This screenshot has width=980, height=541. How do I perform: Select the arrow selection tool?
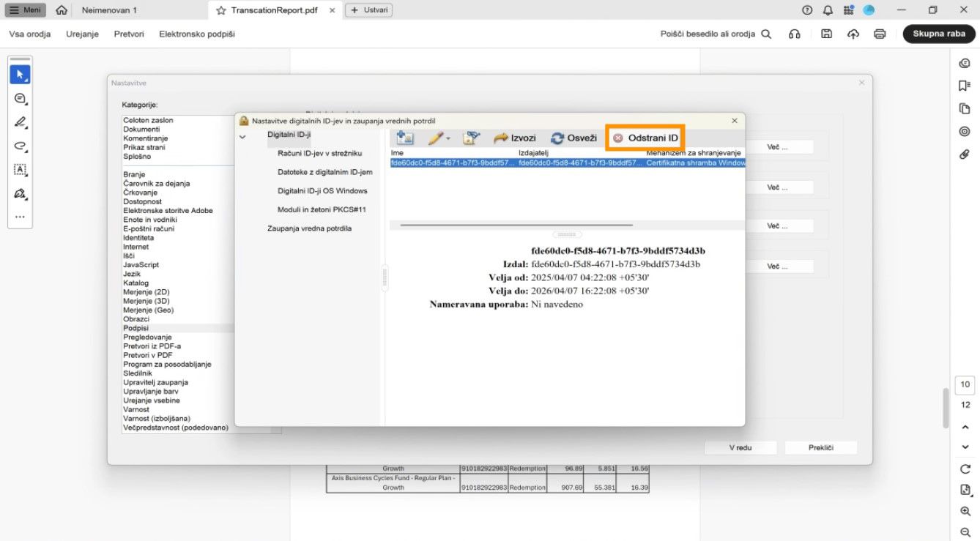(x=21, y=73)
